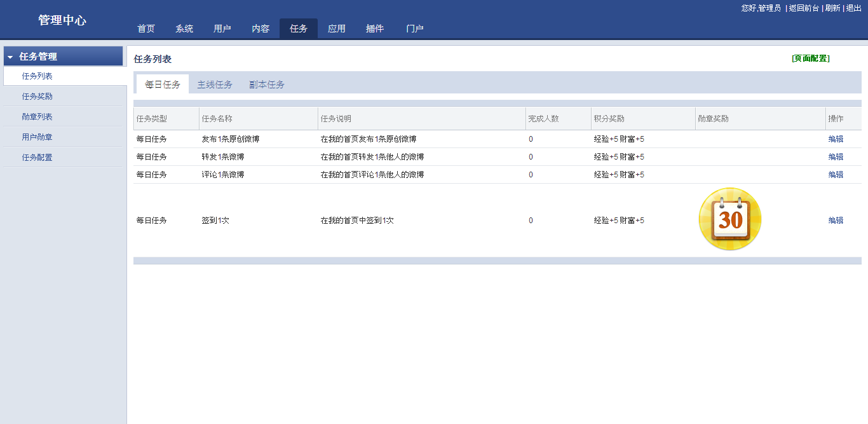
Task: Open 任务奖励 in the sidebar
Action: tap(37, 97)
